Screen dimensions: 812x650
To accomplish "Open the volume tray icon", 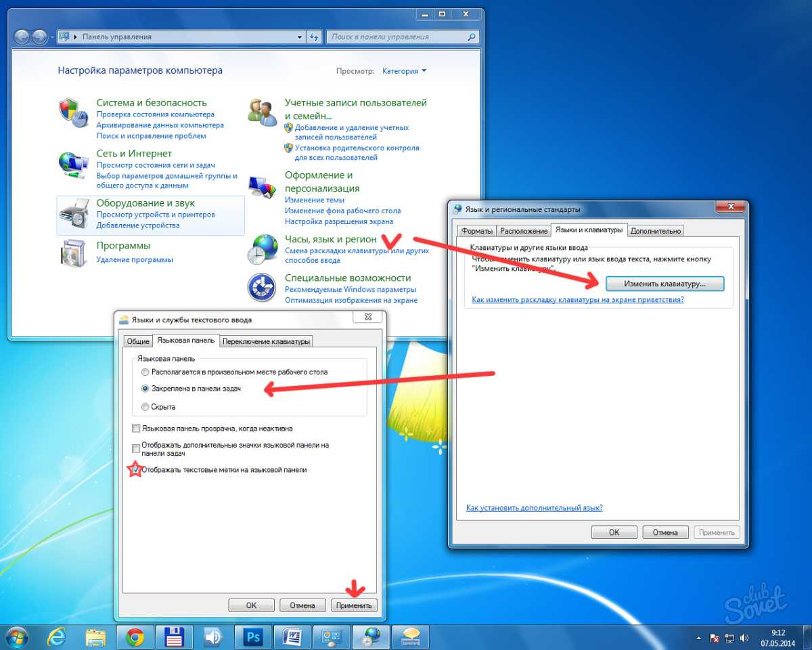I will [x=744, y=638].
